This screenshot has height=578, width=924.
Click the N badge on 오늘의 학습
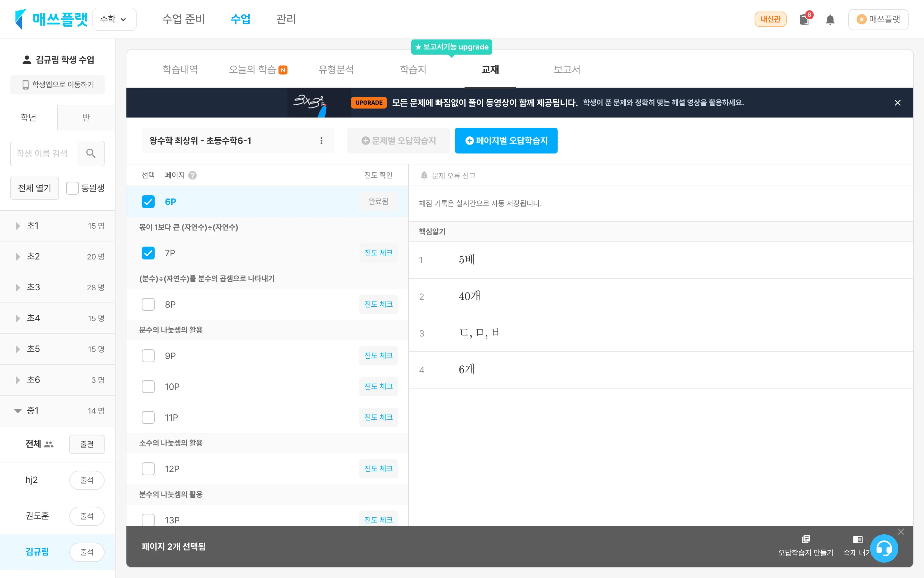point(283,70)
